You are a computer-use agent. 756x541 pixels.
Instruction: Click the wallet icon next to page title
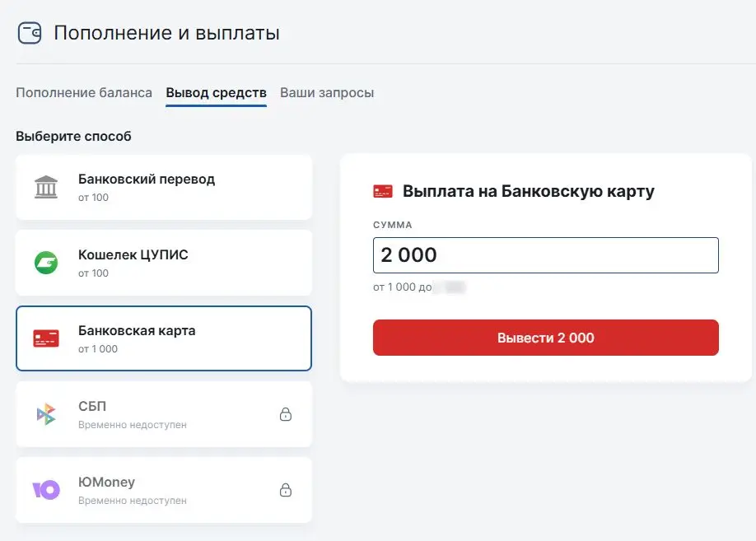click(29, 32)
